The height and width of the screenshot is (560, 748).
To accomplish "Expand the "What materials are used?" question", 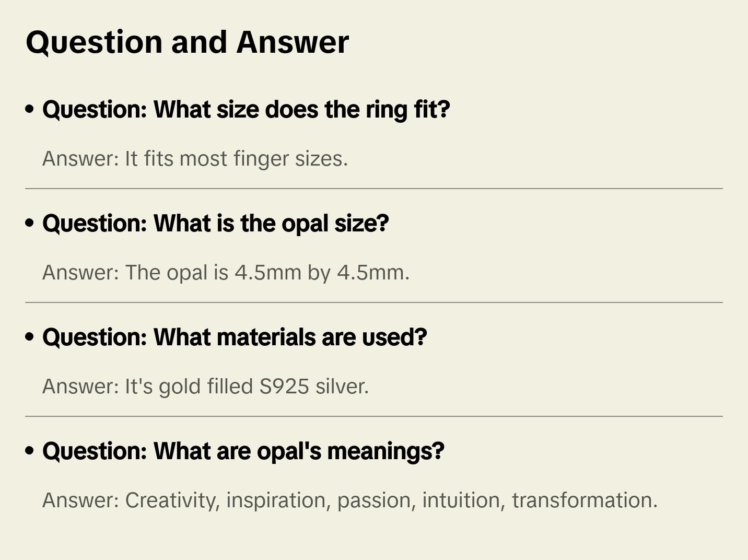I will click(x=235, y=337).
